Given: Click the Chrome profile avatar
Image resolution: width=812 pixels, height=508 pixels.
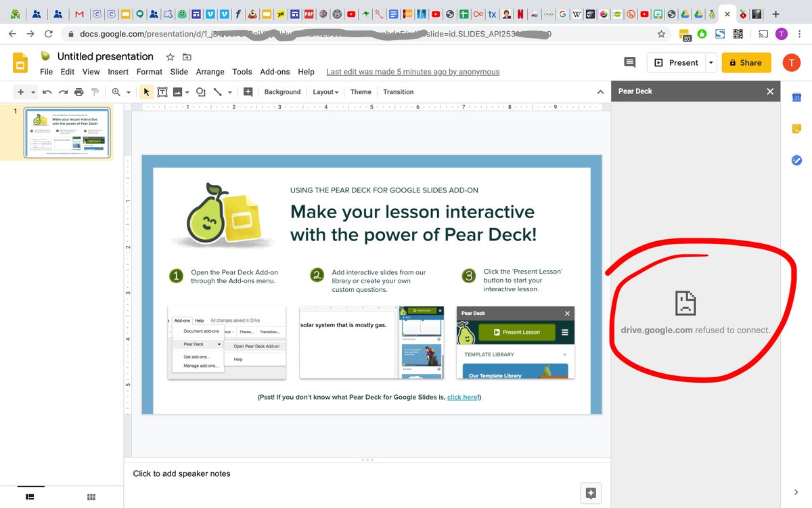Looking at the screenshot, I should click(x=782, y=34).
